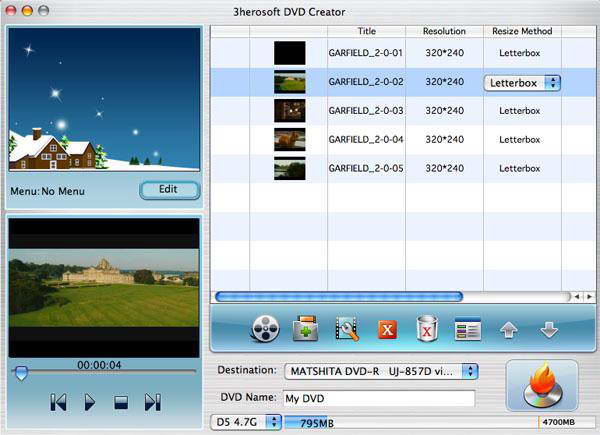The width and height of the screenshot is (600, 435).
Task: Open the list properties icon
Action: pos(468,329)
